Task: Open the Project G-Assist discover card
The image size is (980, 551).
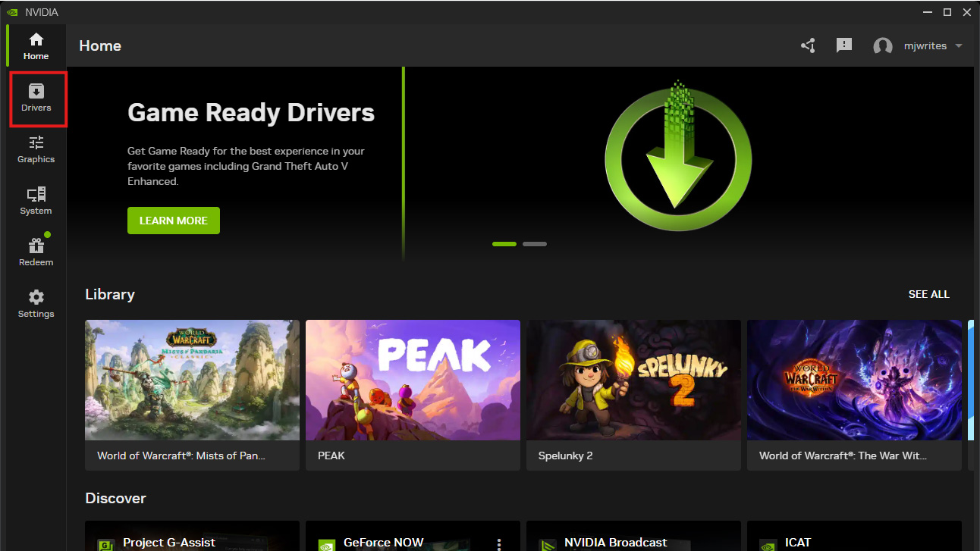Action: (x=192, y=538)
